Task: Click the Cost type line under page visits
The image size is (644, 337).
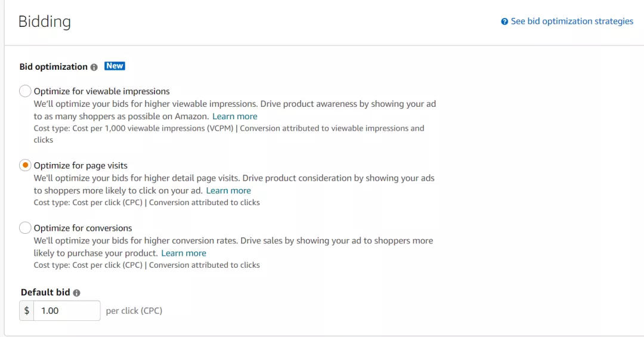Action: pos(147,202)
